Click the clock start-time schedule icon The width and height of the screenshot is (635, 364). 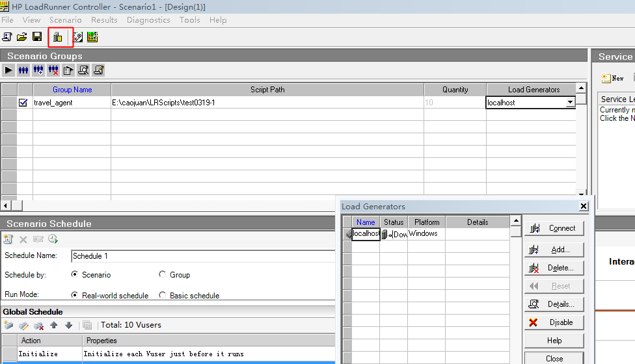point(53,239)
